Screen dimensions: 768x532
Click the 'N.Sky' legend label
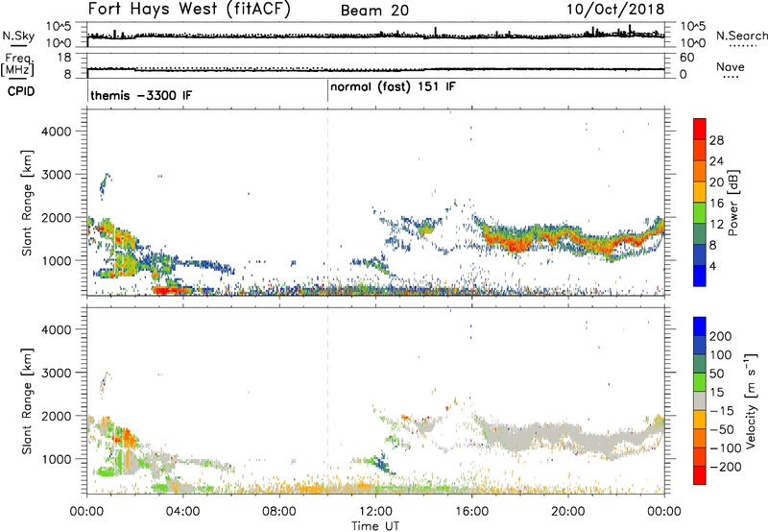(18, 36)
